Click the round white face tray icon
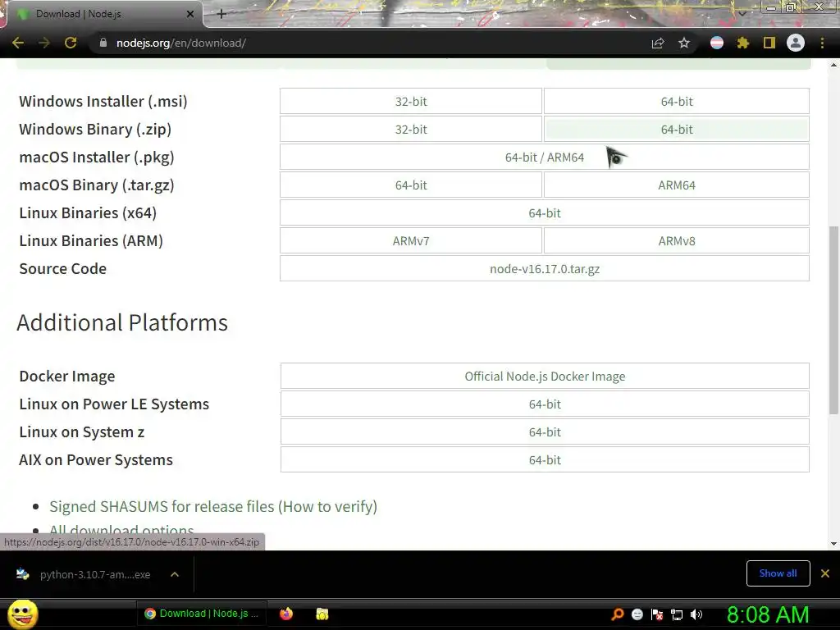This screenshot has width=840, height=630. pos(637,614)
